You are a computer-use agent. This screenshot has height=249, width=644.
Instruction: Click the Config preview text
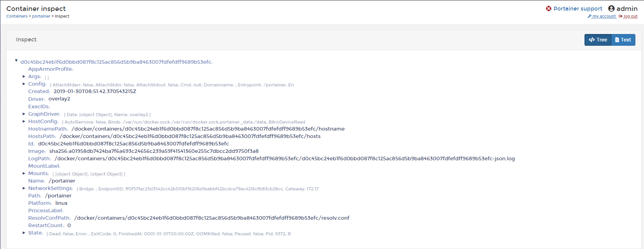point(172,85)
